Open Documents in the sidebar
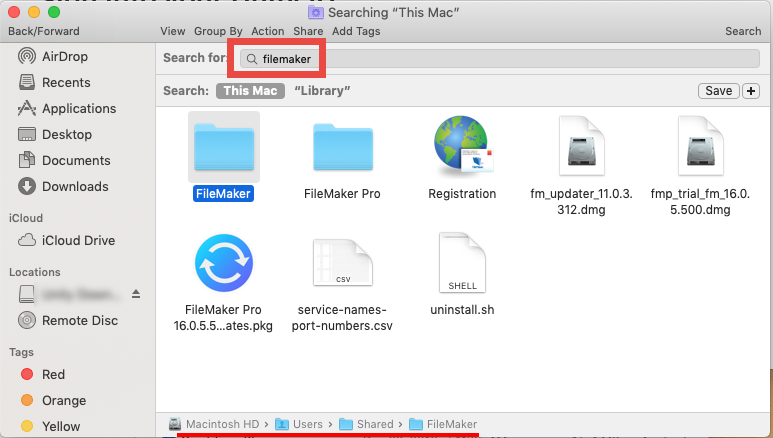The width and height of the screenshot is (773, 438). click(64, 160)
